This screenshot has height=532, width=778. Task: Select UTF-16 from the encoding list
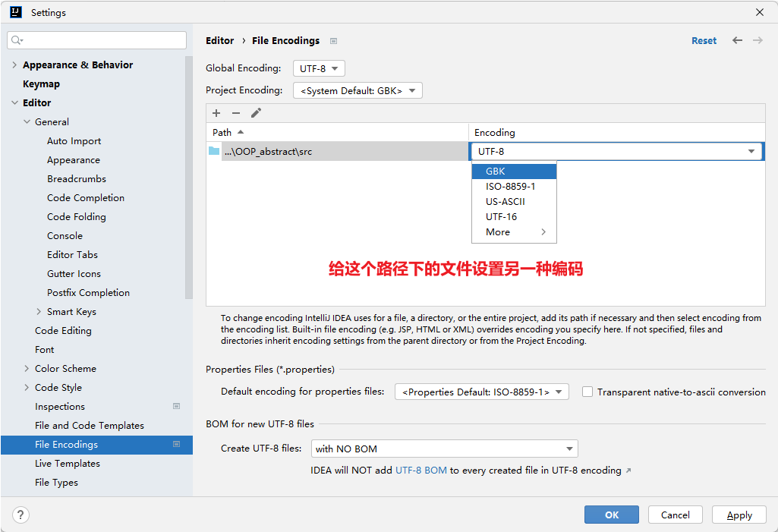click(514, 217)
